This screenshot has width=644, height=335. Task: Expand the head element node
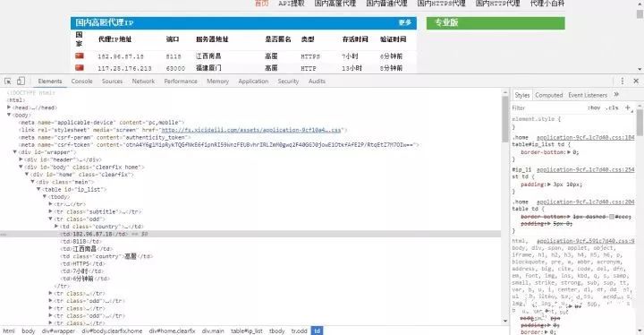pos(9,107)
